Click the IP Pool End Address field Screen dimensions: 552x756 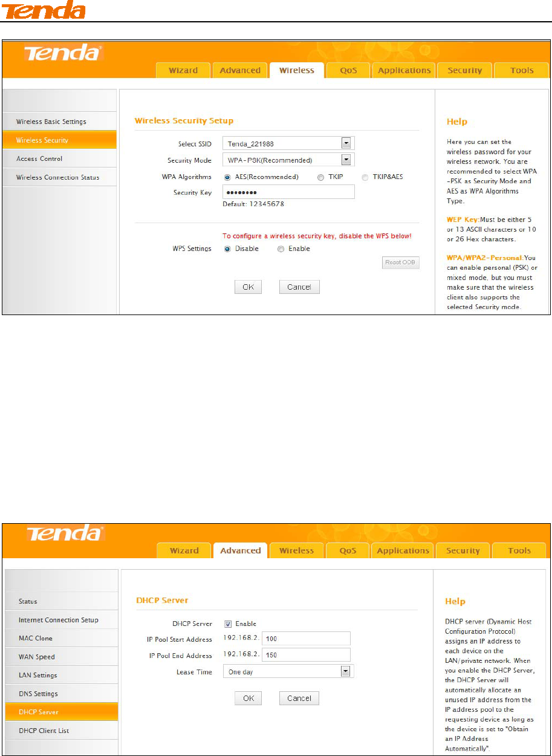point(306,655)
